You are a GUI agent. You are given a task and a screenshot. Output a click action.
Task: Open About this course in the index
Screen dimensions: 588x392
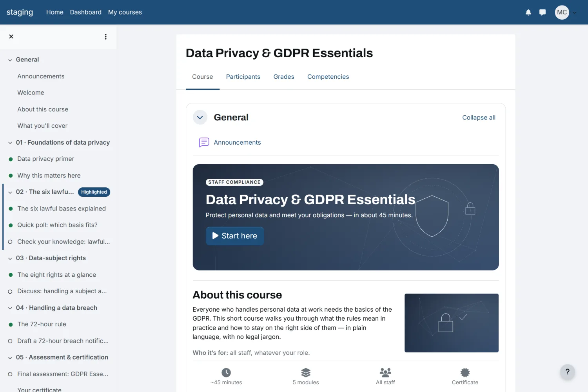pos(43,109)
